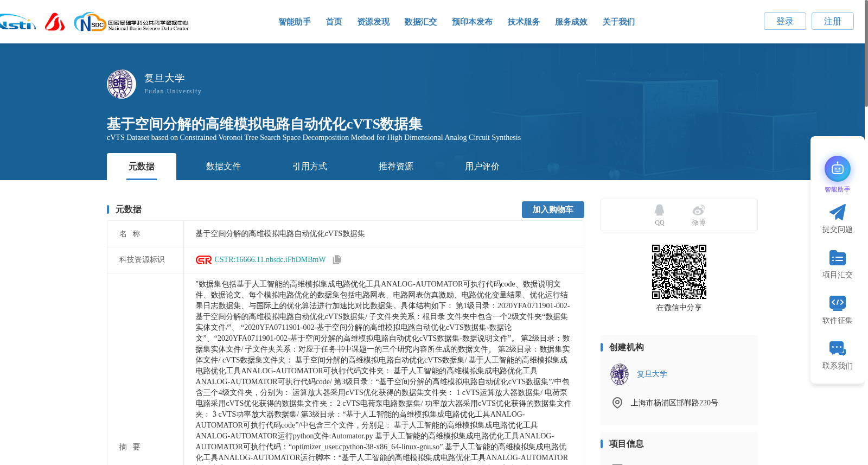Click the Fudan University seal in banner

coord(122,84)
